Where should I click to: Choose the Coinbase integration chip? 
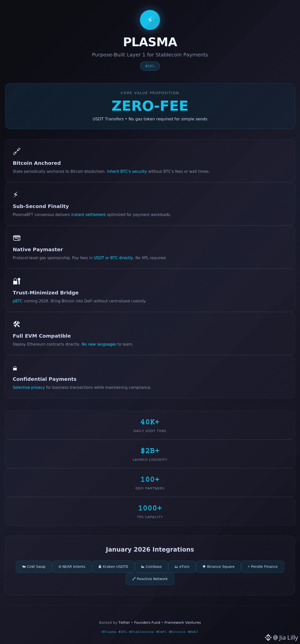151,567
